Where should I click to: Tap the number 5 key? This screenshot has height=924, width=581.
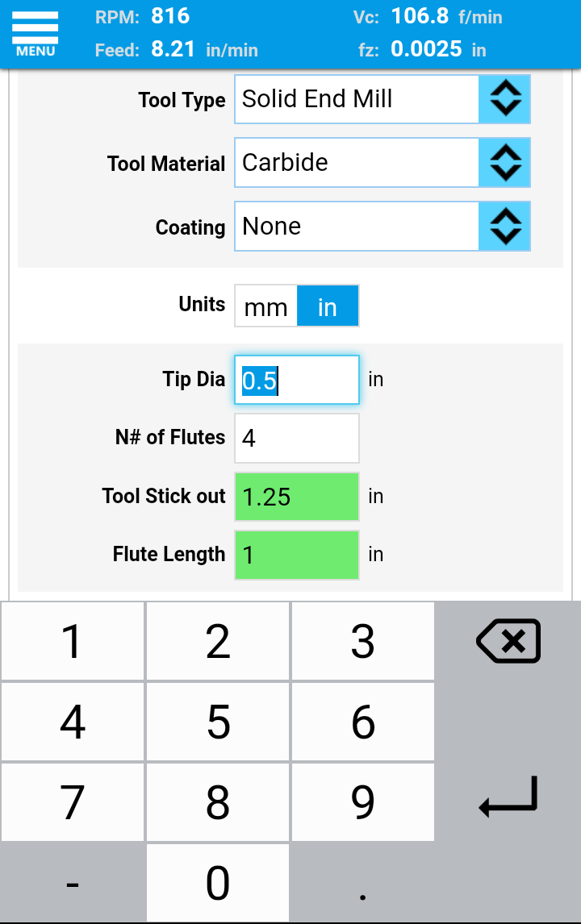coord(218,722)
